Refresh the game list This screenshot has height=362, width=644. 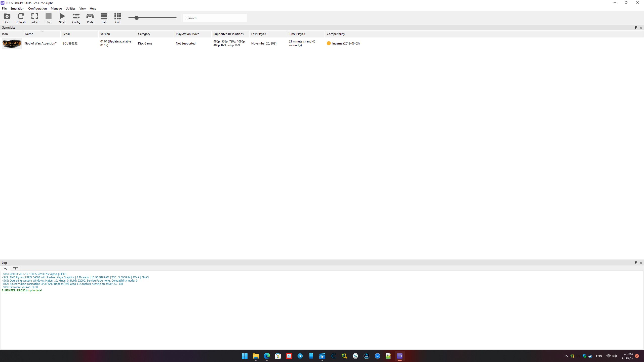(21, 18)
